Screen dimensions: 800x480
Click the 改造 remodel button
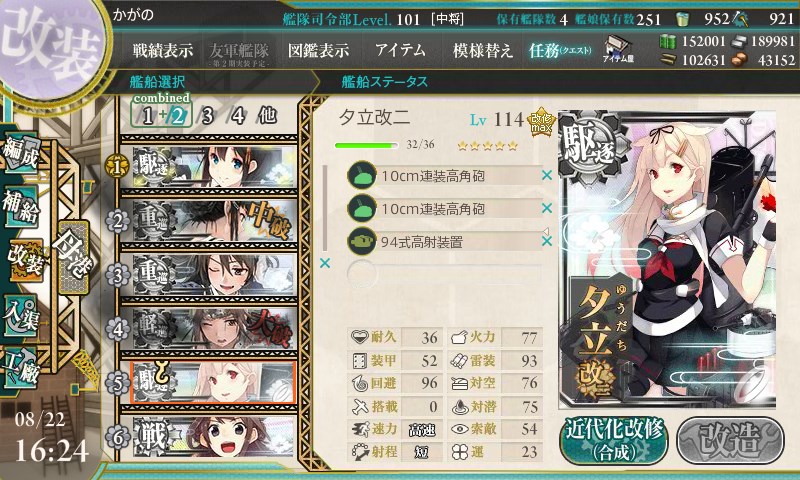[730, 440]
